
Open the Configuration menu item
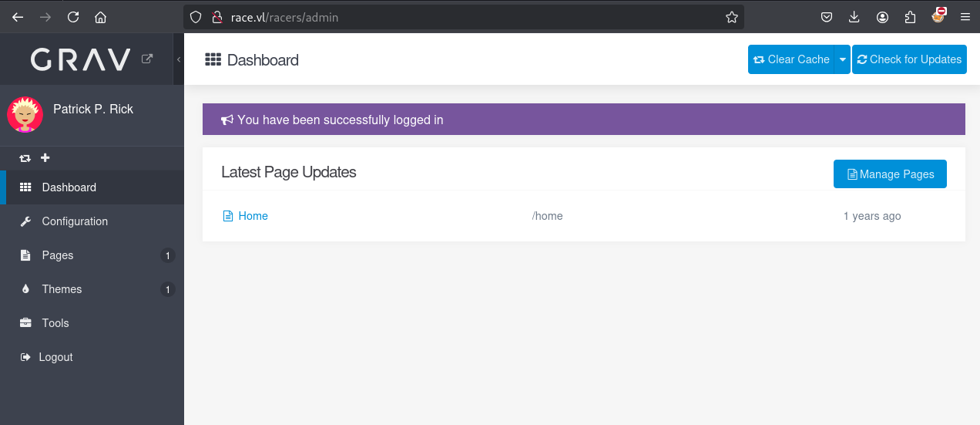[x=92, y=221]
